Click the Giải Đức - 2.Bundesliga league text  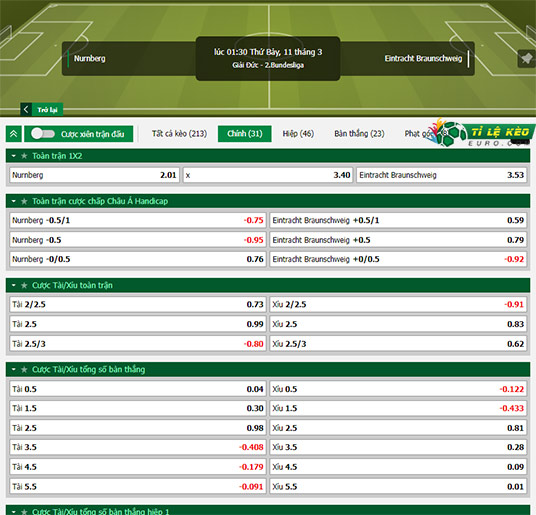tap(268, 65)
